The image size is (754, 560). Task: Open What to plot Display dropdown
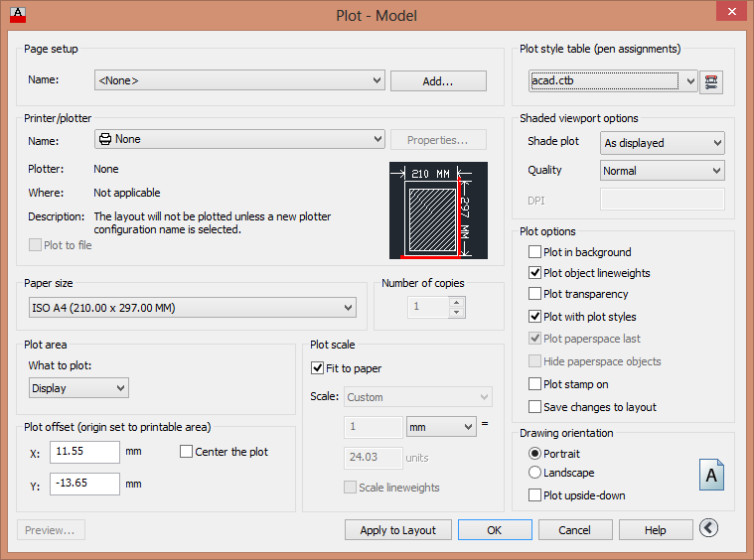point(78,388)
